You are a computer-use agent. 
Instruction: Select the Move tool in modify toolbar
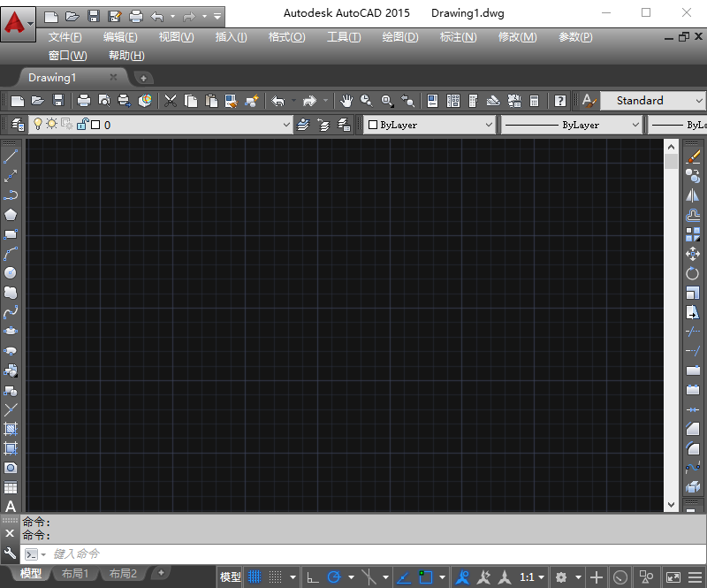693,254
